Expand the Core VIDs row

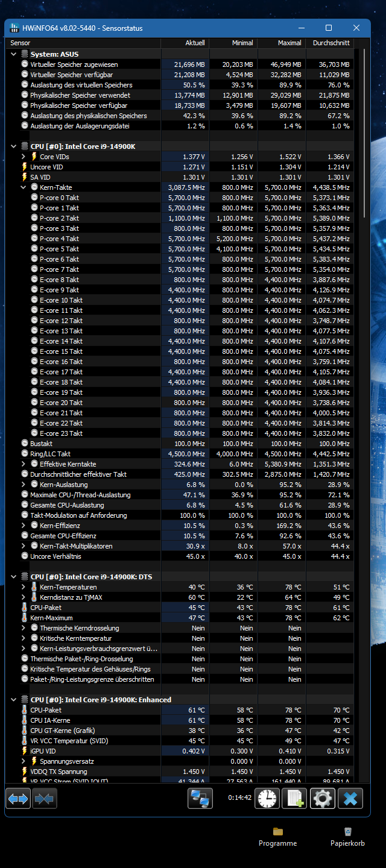pos(24,157)
